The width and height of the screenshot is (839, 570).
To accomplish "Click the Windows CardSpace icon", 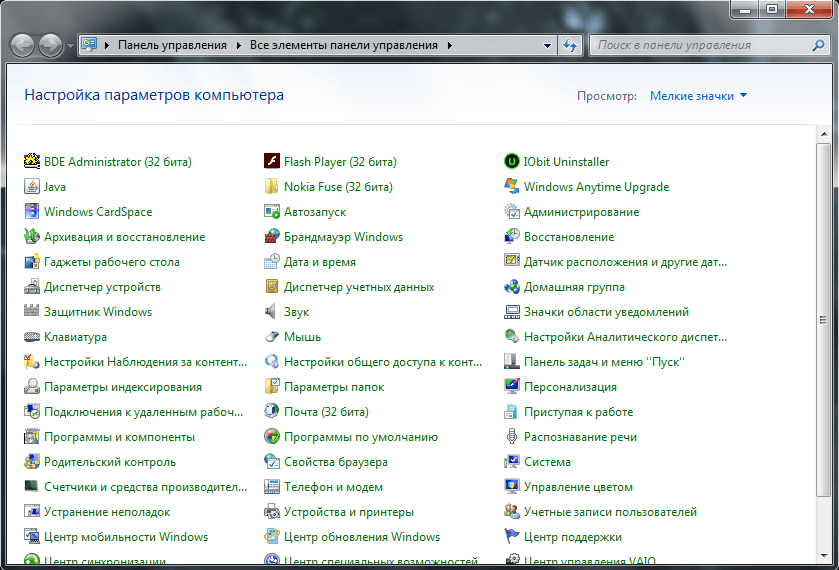I will (32, 211).
